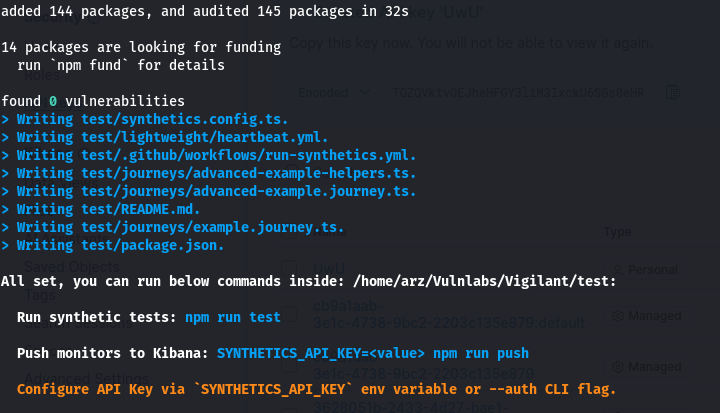This screenshot has height=413, width=720.
Task: Open Advanced Settings sidebar entry
Action: tap(86, 379)
